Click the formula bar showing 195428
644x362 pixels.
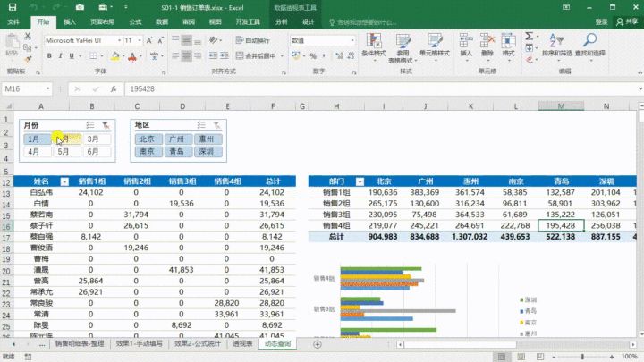point(380,88)
